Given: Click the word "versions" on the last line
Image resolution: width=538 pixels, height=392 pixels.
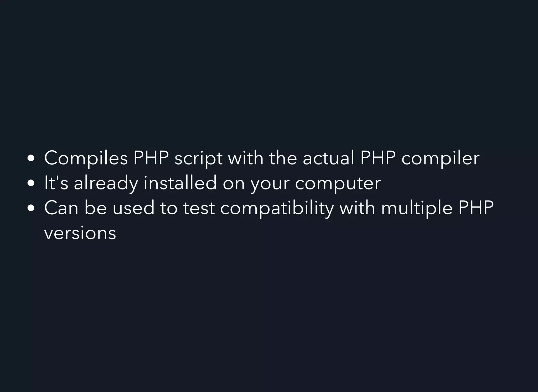Looking at the screenshot, I should click(80, 233).
